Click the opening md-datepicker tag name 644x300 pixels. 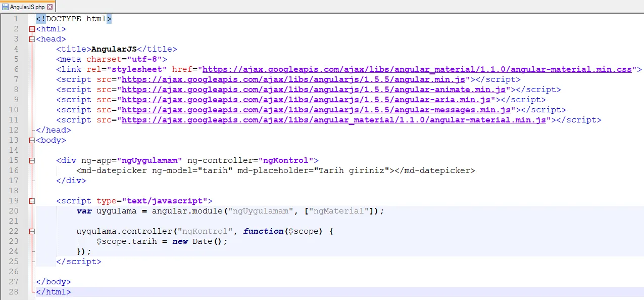point(114,170)
